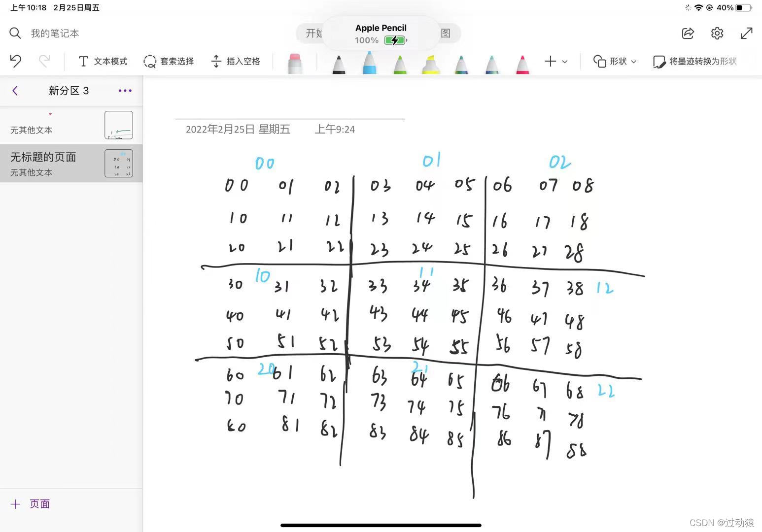762x532 pixels.
Task: Click the full-screen expand arrows icon
Action: (747, 33)
